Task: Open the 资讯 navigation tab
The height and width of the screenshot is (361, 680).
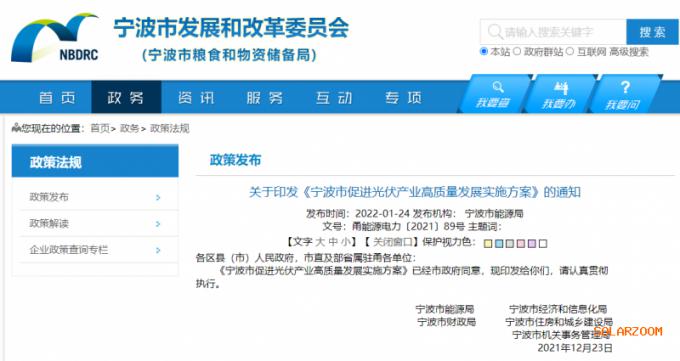Action: (196, 98)
